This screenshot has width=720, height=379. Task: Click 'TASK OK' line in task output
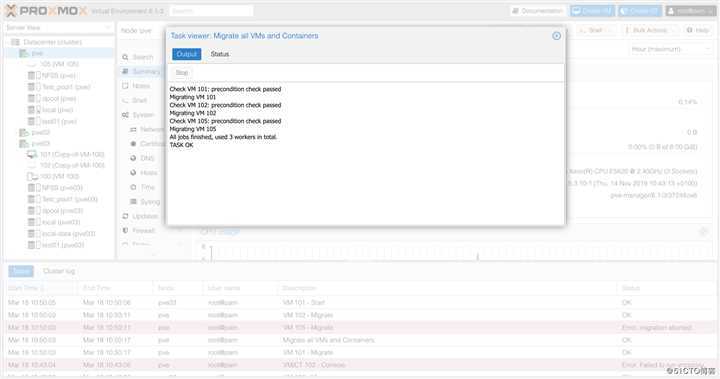[x=181, y=145]
